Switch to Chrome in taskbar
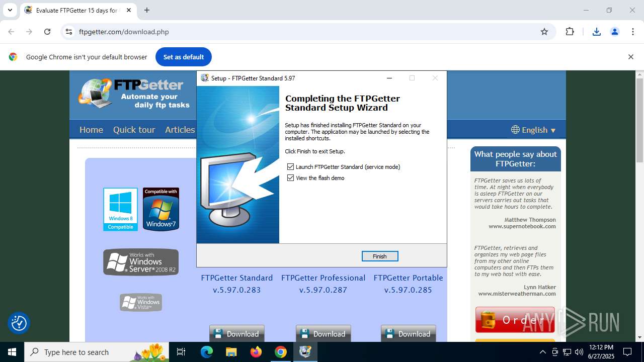This screenshot has width=644, height=362. 281,352
